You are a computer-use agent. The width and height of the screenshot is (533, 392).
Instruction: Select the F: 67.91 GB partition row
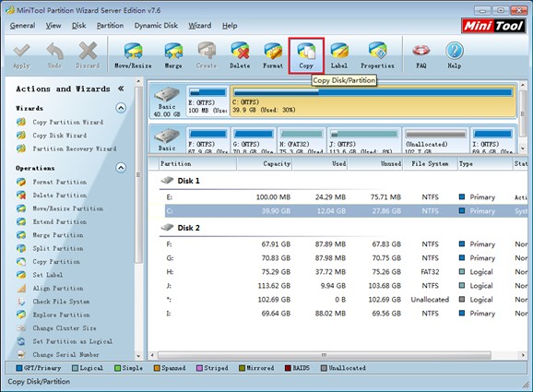(346, 244)
